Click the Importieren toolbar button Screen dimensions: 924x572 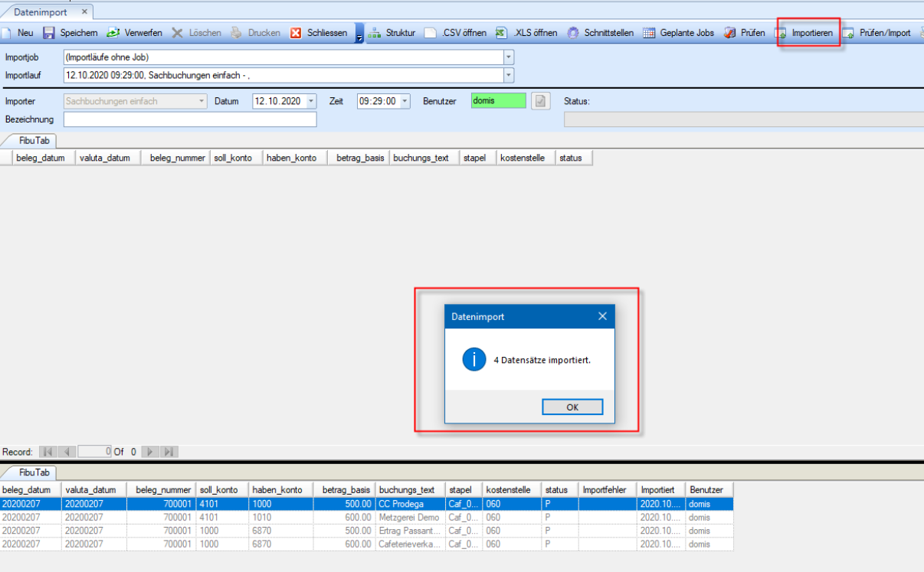click(804, 33)
